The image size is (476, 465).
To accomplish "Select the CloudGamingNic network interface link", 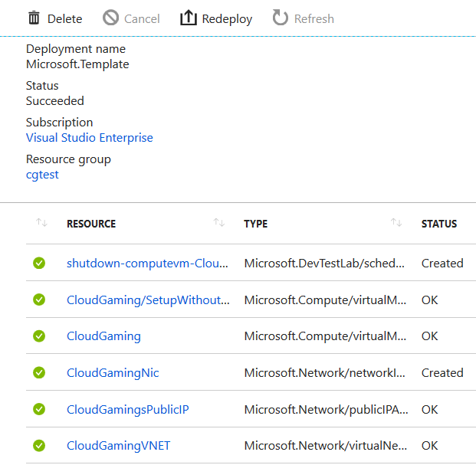I will (x=113, y=373).
